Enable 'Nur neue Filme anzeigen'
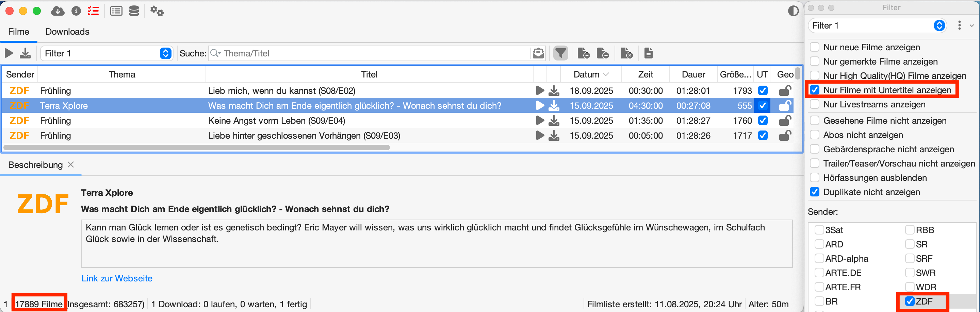980x312 pixels. tap(815, 47)
